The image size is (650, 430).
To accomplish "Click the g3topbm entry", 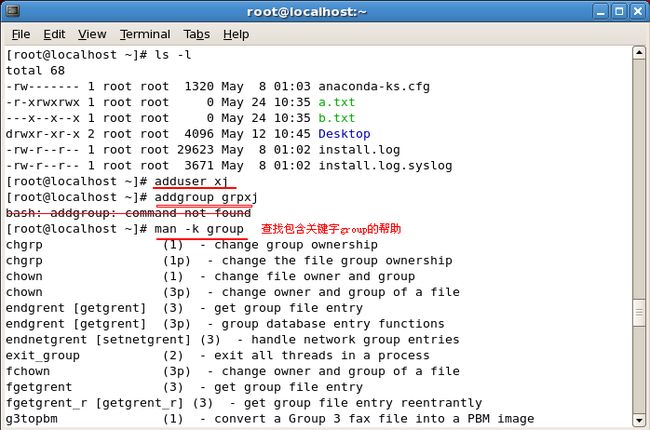I will [x=32, y=418].
